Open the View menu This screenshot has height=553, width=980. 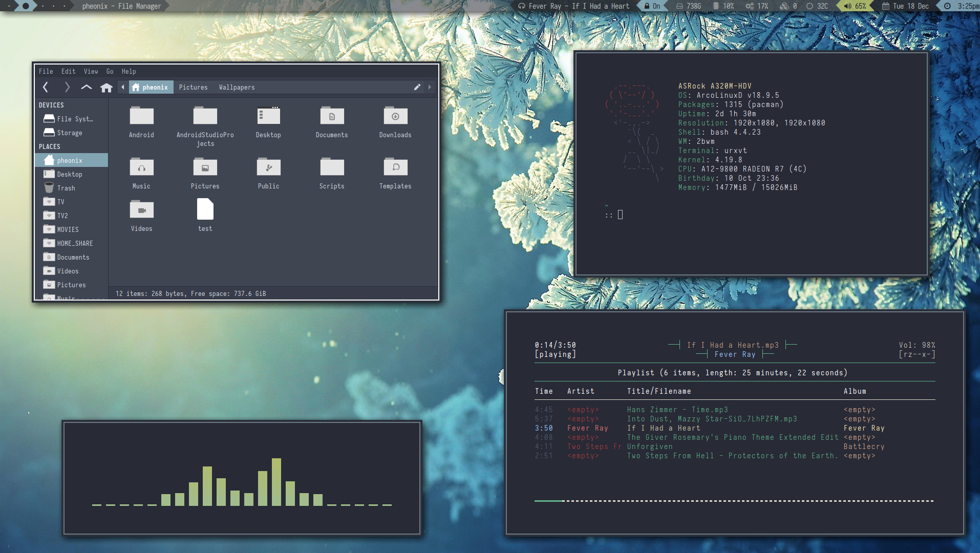tap(91, 72)
